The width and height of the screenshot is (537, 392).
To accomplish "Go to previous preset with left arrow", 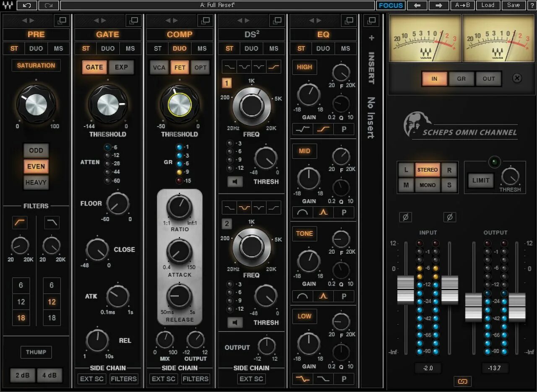I will pyautogui.click(x=417, y=5).
